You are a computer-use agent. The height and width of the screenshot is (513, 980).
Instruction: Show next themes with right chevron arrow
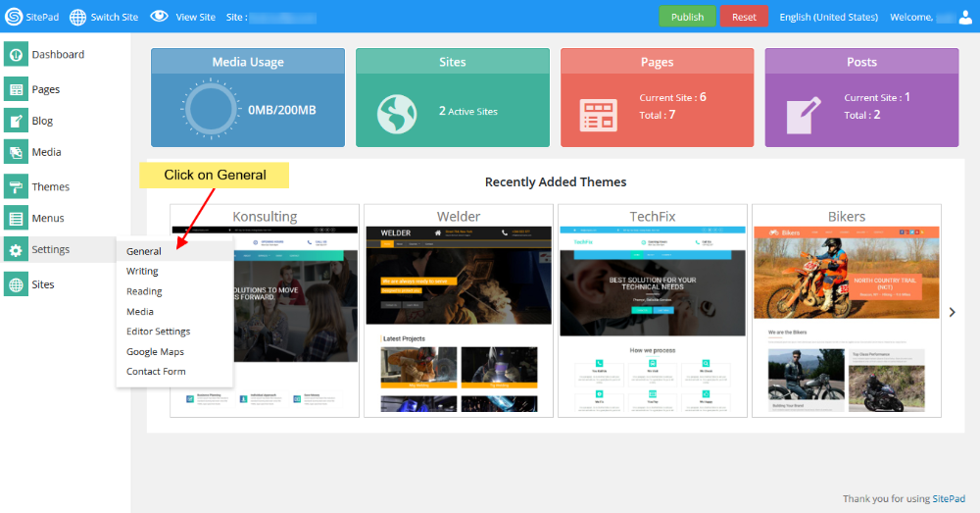951,312
